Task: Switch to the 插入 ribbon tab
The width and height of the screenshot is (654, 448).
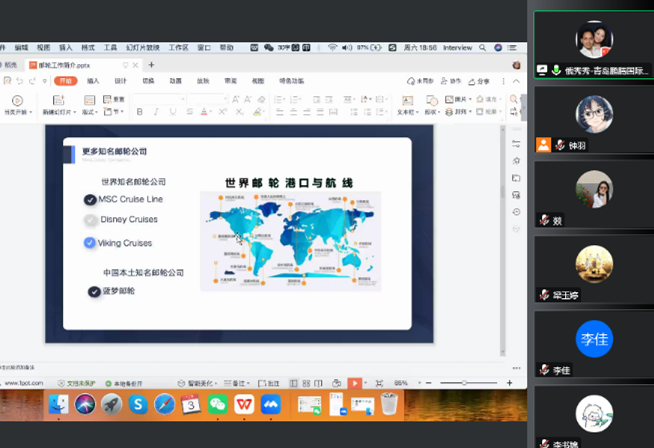Action: (x=93, y=81)
